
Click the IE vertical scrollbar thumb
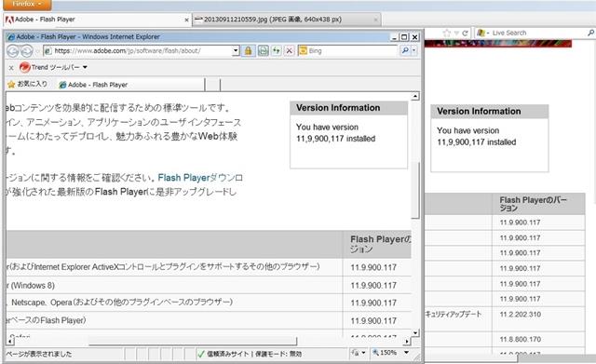(x=415, y=190)
